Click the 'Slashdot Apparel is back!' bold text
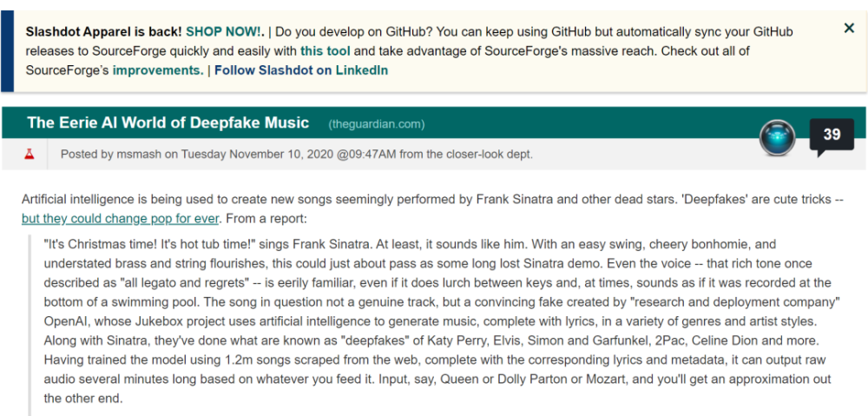 point(103,32)
